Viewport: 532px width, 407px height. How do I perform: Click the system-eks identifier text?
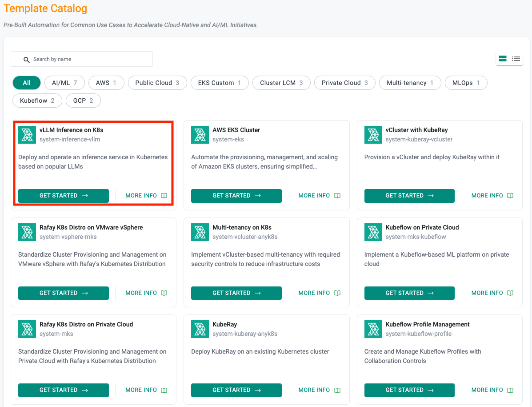tap(228, 140)
